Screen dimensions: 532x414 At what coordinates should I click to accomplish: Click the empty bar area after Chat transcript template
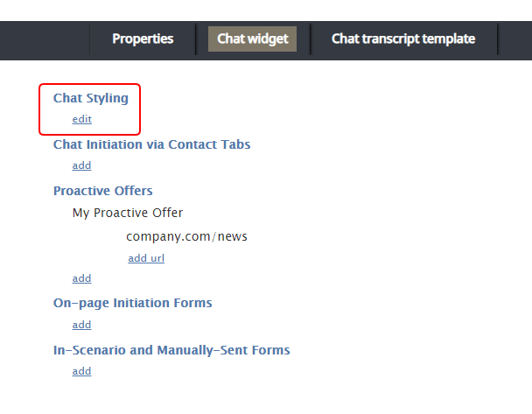[x=515, y=41]
